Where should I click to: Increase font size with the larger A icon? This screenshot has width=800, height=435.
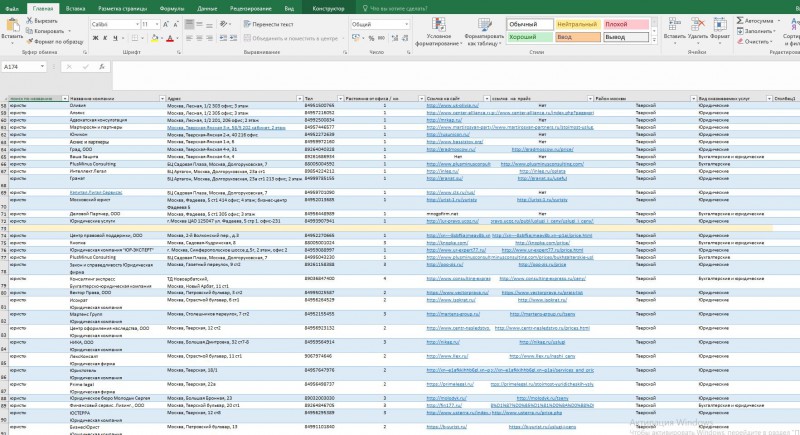click(166, 24)
